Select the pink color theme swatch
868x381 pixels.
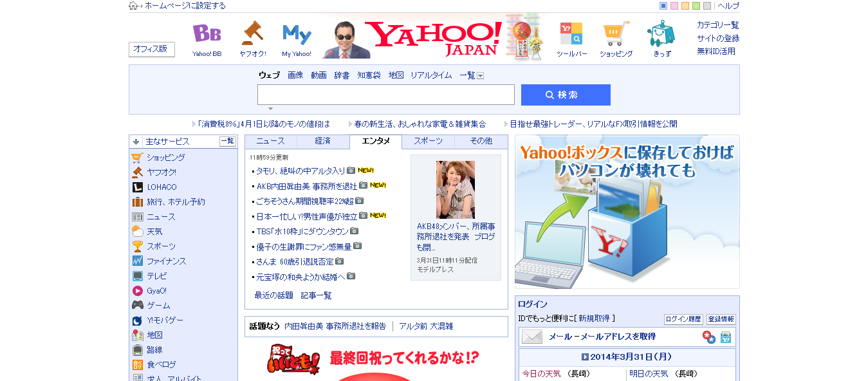pyautogui.click(x=674, y=6)
